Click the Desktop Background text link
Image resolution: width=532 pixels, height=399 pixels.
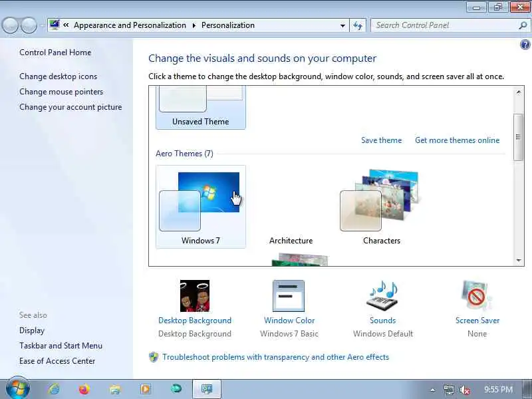pos(195,321)
